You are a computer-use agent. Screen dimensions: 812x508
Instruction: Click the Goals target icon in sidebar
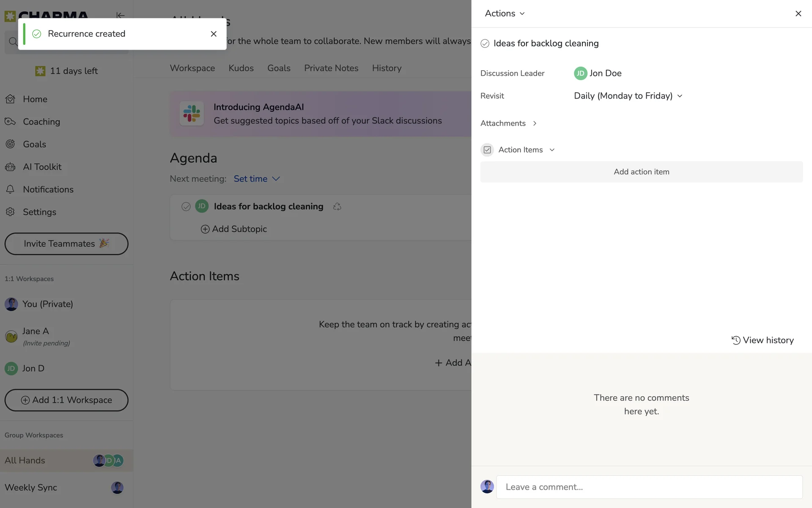10,144
